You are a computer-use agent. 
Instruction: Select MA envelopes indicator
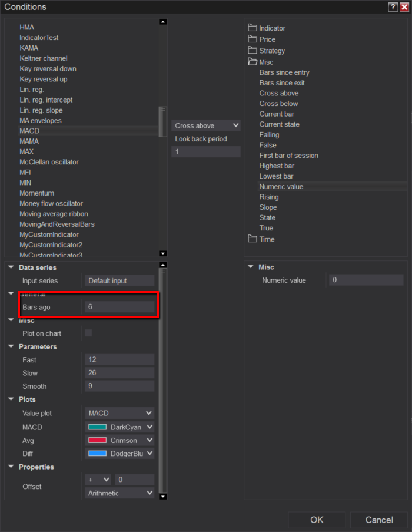click(41, 120)
